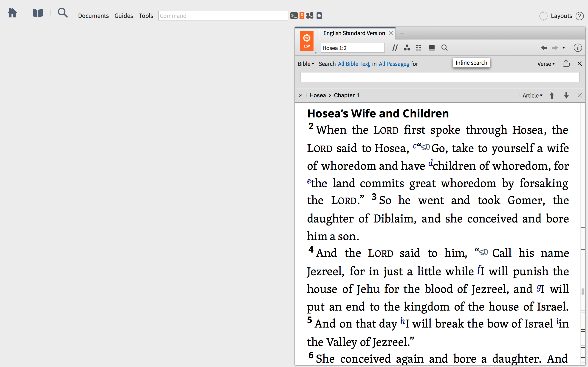Click the All Bible Text link

pos(354,64)
